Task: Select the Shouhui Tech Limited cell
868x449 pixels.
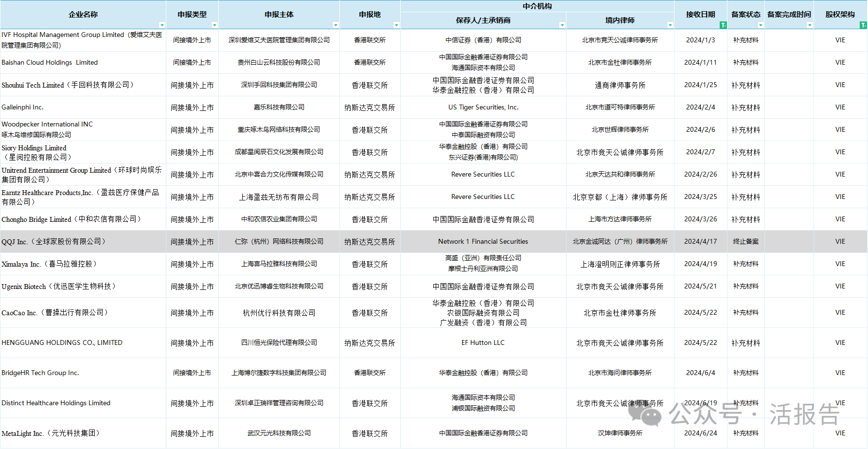Action: click(83, 85)
